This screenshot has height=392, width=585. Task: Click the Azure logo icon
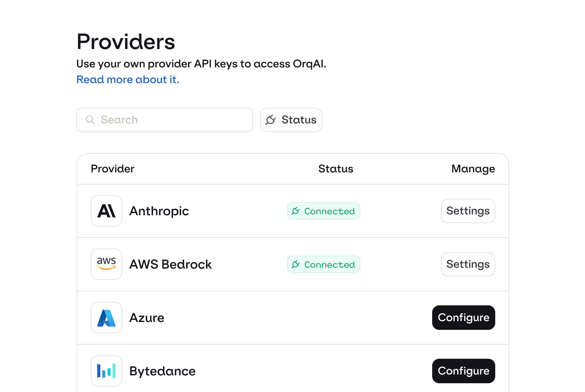point(106,318)
